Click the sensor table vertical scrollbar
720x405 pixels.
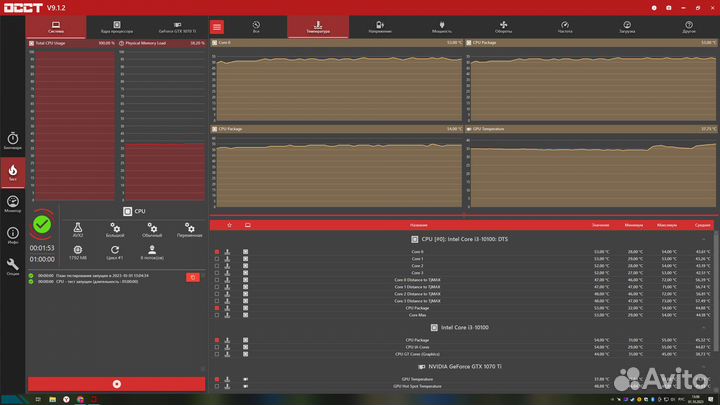716,292
